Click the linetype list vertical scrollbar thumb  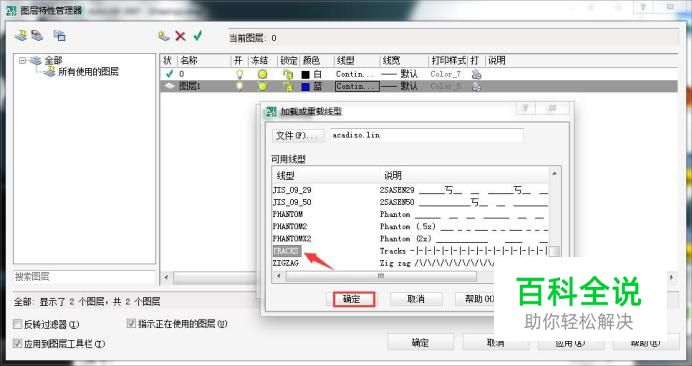(554, 251)
